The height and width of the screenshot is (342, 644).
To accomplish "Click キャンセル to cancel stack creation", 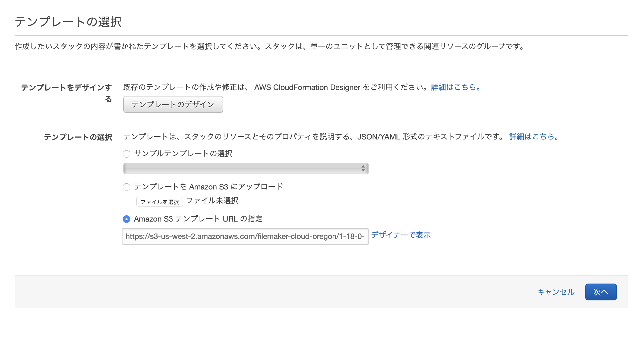I will pos(555,291).
